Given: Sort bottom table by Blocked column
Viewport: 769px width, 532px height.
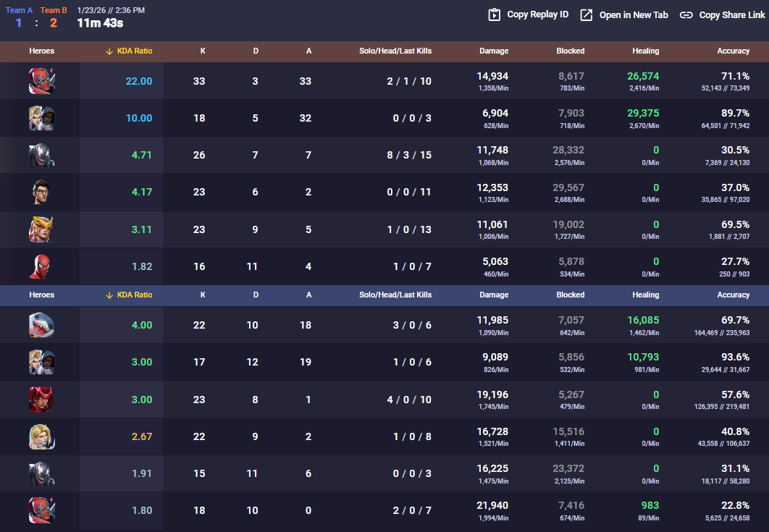Looking at the screenshot, I should click(x=571, y=295).
